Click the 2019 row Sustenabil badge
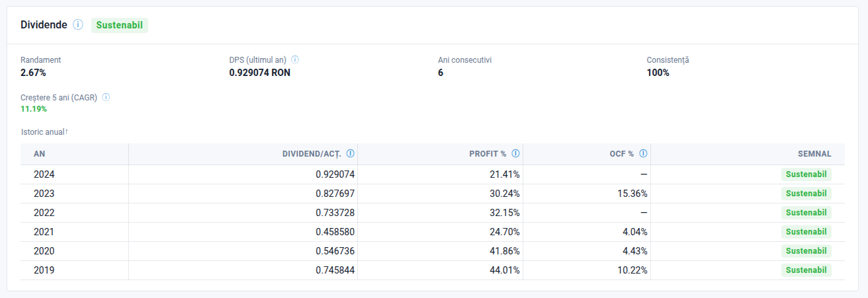 [806, 270]
